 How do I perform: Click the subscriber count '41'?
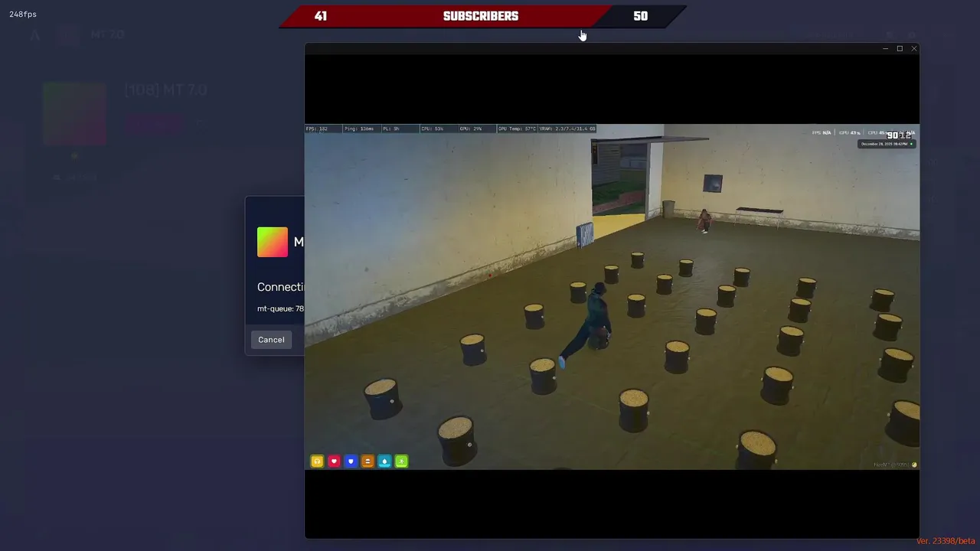[321, 16]
